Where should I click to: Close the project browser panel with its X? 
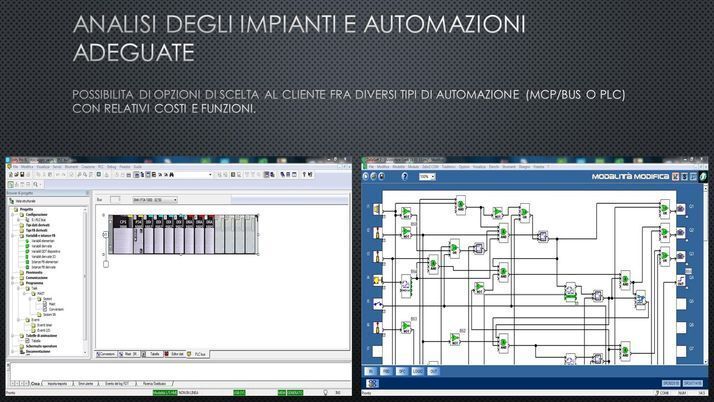(x=87, y=193)
